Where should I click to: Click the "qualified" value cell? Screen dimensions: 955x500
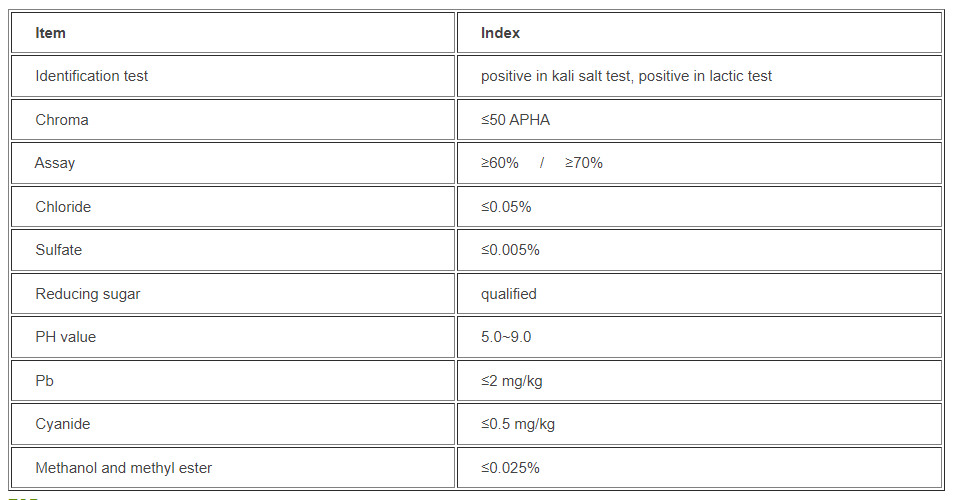click(x=508, y=294)
